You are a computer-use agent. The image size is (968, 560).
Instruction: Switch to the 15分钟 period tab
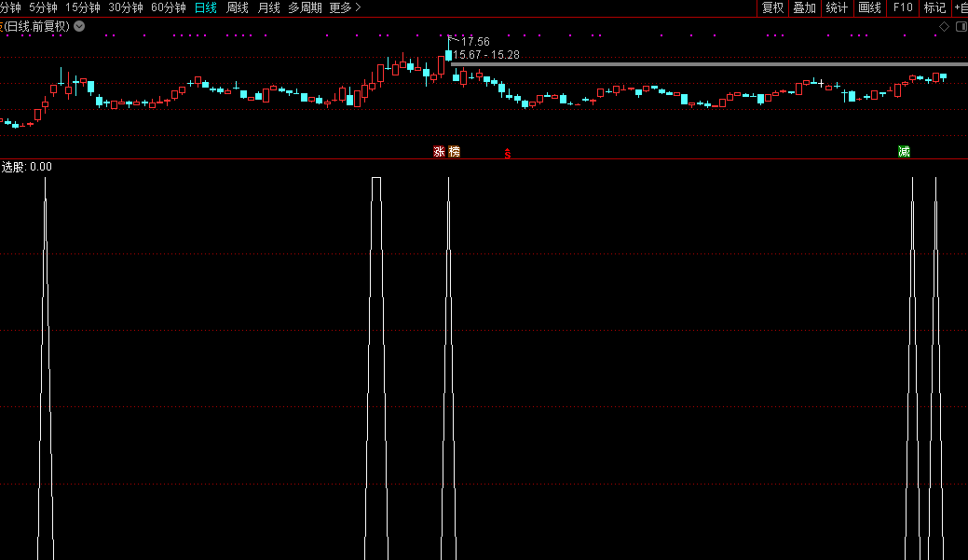click(x=82, y=7)
